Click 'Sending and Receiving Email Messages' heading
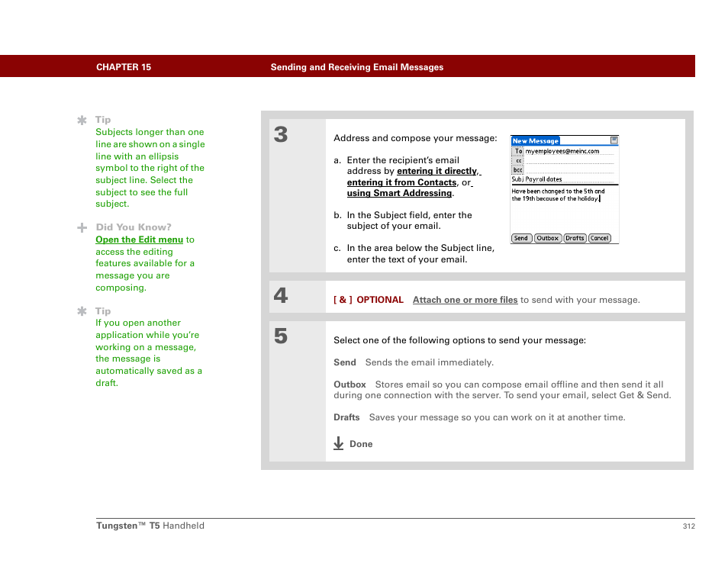Image resolution: width=728 pixels, height=563 pixels. click(357, 67)
